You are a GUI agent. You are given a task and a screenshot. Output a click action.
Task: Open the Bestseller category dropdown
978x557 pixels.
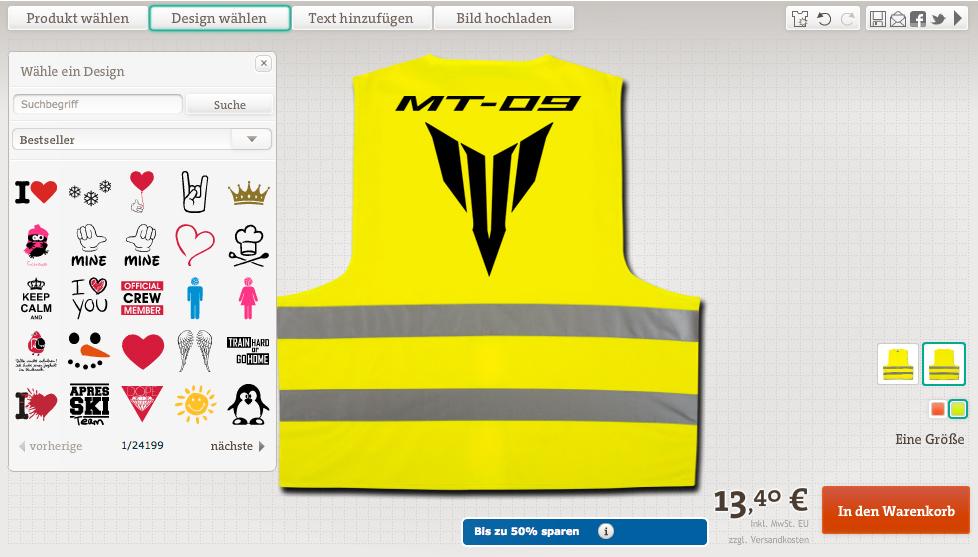pos(251,139)
